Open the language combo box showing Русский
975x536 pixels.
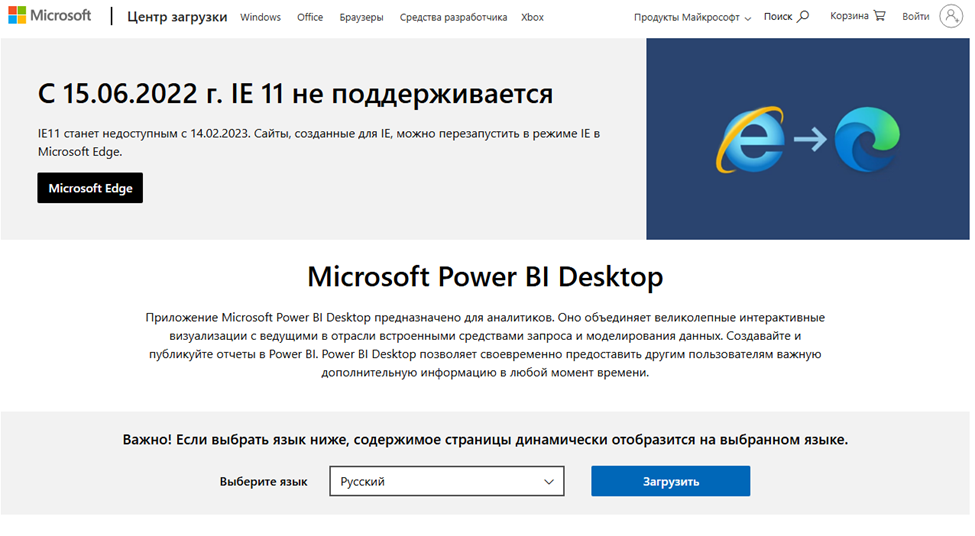[x=446, y=481]
